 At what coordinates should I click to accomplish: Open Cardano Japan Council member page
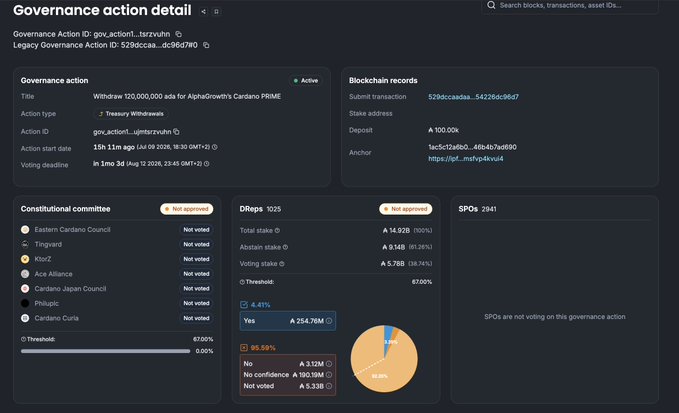pos(70,288)
